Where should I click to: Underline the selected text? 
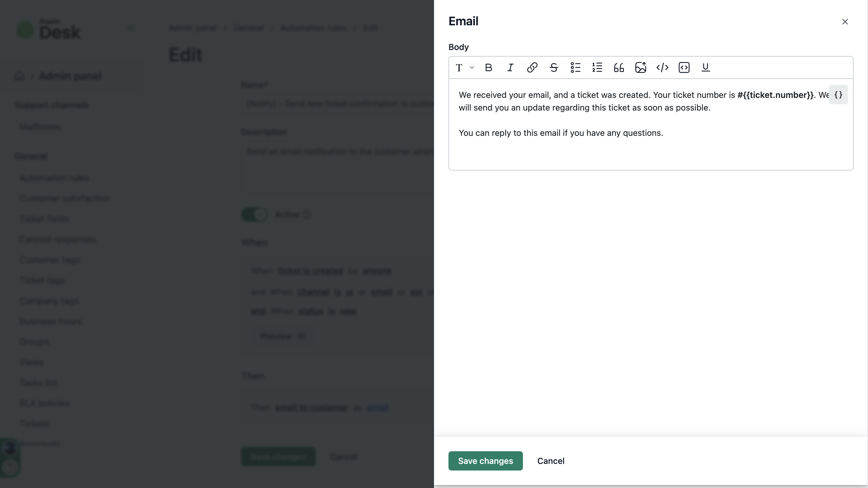click(706, 68)
